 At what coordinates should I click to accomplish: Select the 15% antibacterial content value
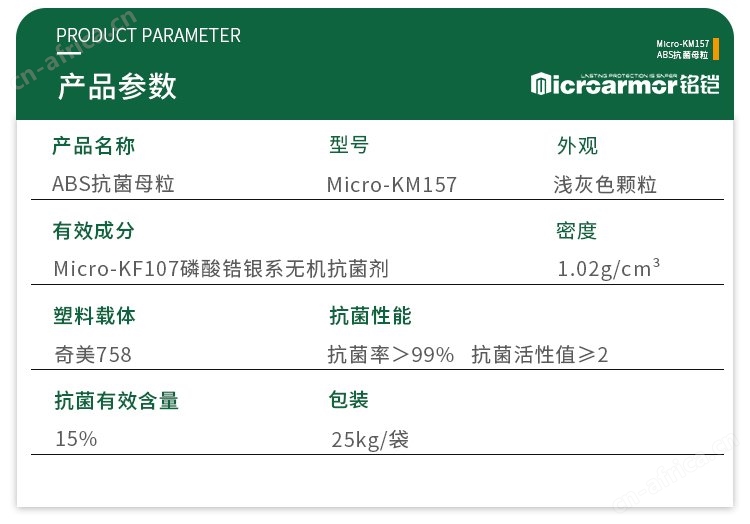point(76,439)
